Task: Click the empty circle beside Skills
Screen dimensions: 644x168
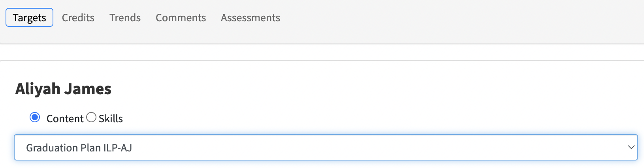Action: tap(91, 118)
